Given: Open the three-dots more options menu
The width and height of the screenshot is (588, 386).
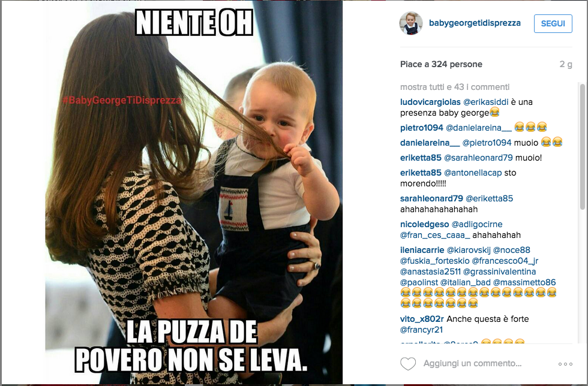Looking at the screenshot, I should pyautogui.click(x=565, y=364).
